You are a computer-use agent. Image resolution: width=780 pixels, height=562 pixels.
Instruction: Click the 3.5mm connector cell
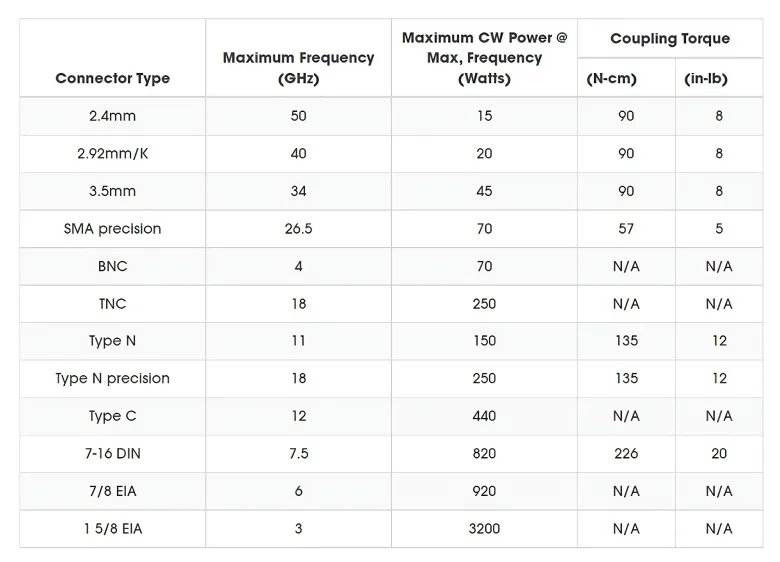click(112, 191)
